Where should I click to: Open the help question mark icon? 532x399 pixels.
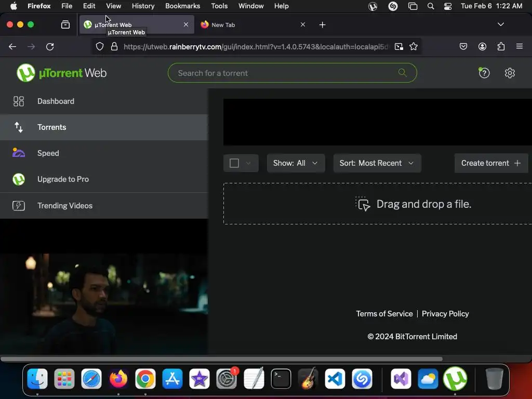pos(484,73)
